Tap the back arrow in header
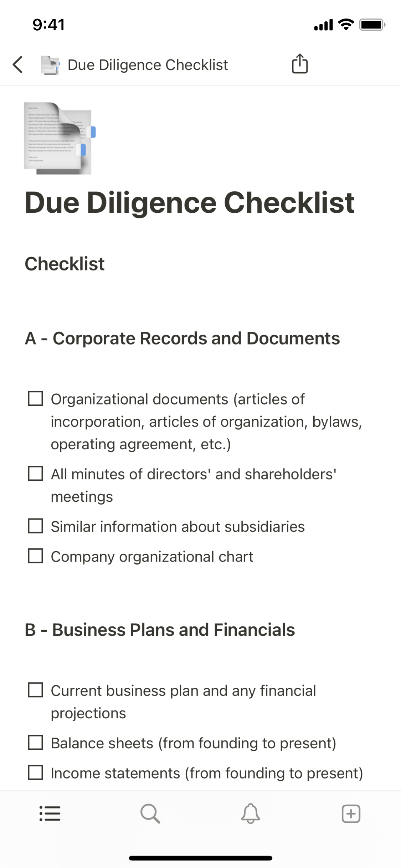The height and width of the screenshot is (868, 401). [x=18, y=65]
